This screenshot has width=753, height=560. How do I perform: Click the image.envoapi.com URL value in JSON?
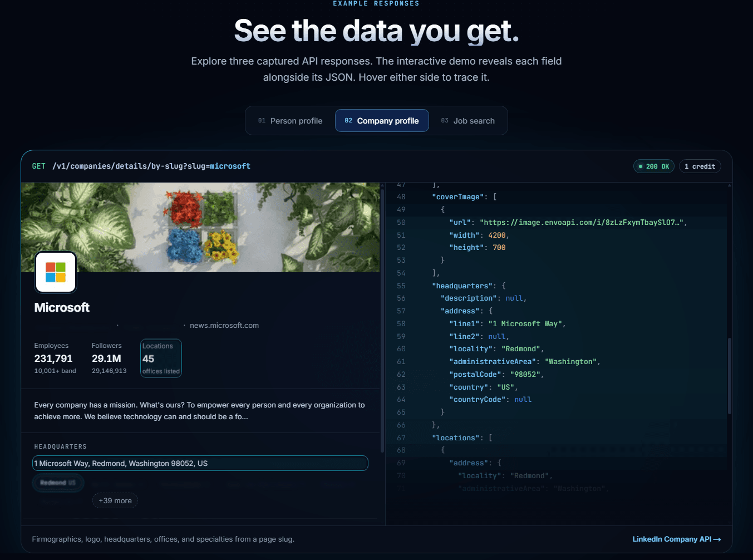coord(582,223)
